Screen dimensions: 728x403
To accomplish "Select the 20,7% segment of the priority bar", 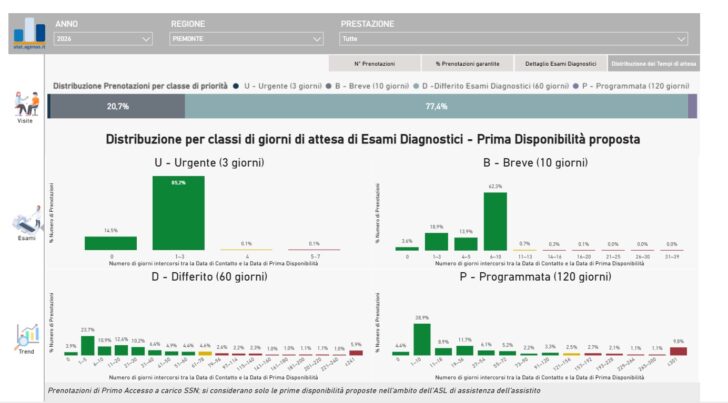I will (x=117, y=106).
